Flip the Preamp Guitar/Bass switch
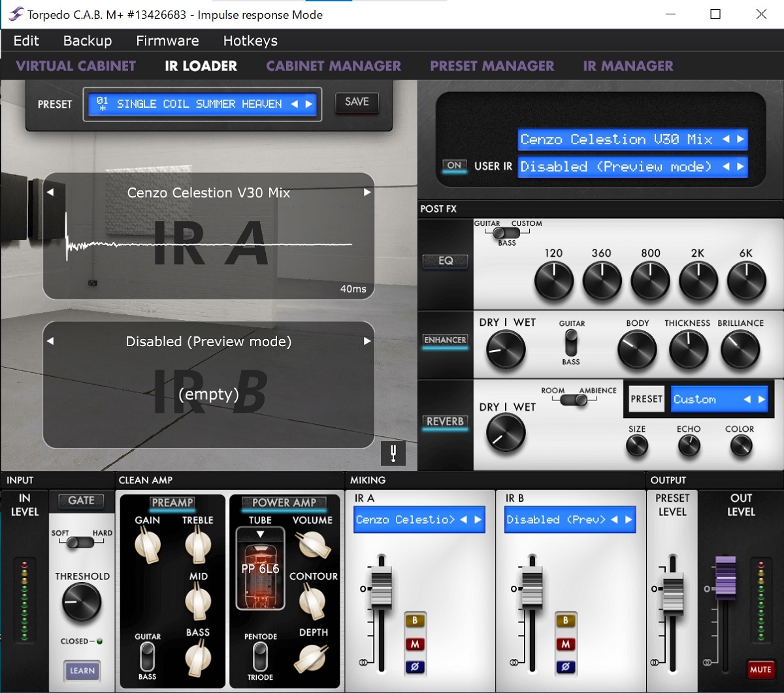 tap(148, 656)
